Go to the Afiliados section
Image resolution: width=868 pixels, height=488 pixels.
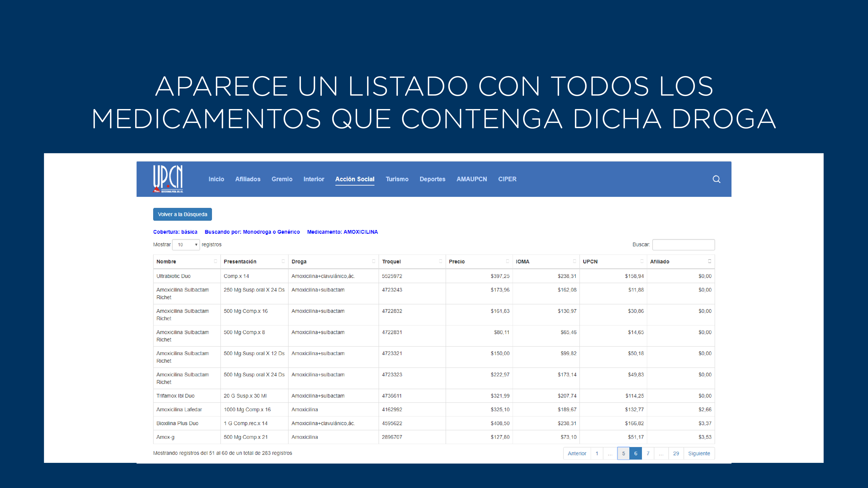tap(248, 179)
